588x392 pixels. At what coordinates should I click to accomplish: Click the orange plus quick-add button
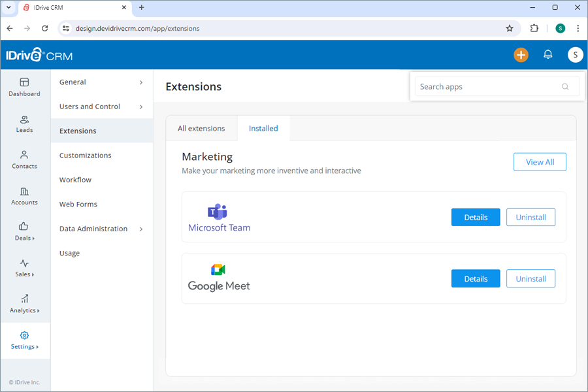[521, 55]
